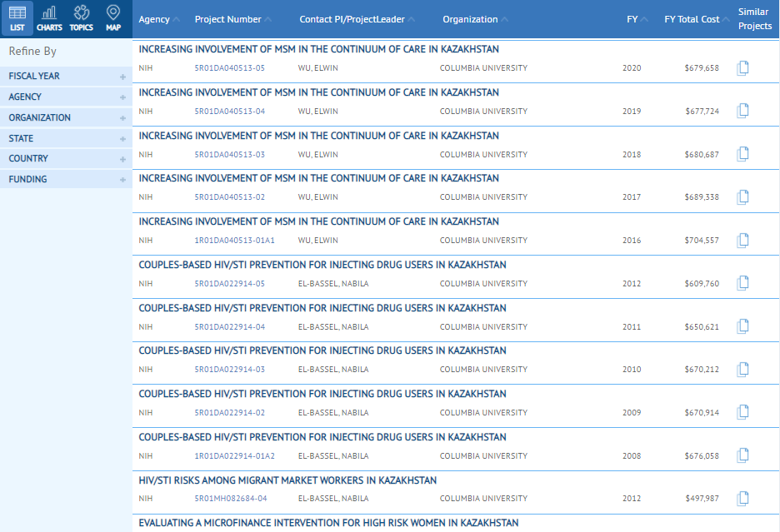Viewport: 780px width, 532px height.
Task: Sort results by FY Total Cost
Action: (x=697, y=19)
